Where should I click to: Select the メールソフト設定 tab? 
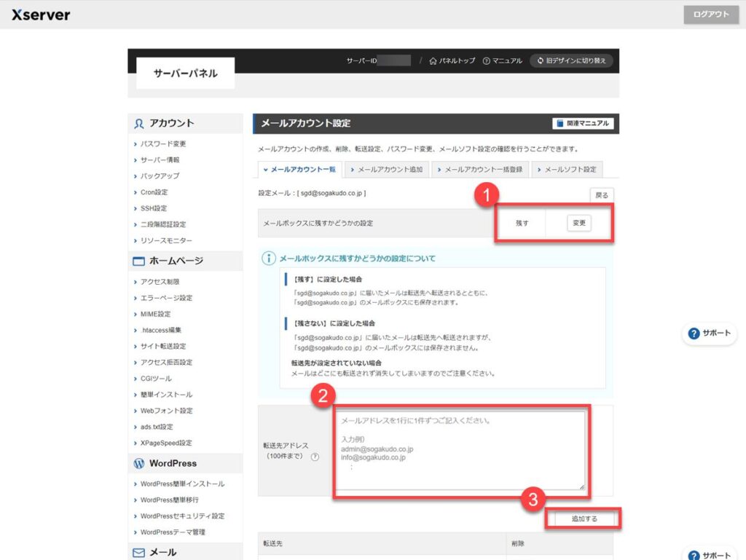coord(567,169)
